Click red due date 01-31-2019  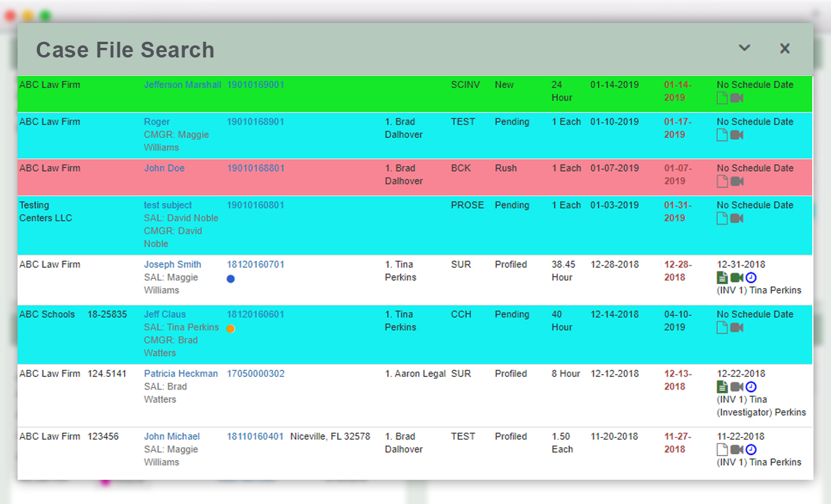[678, 212]
